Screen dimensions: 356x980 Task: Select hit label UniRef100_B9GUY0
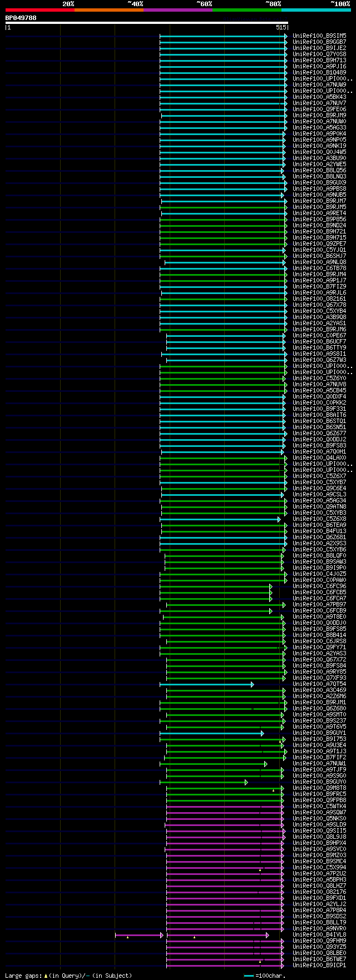point(319,782)
